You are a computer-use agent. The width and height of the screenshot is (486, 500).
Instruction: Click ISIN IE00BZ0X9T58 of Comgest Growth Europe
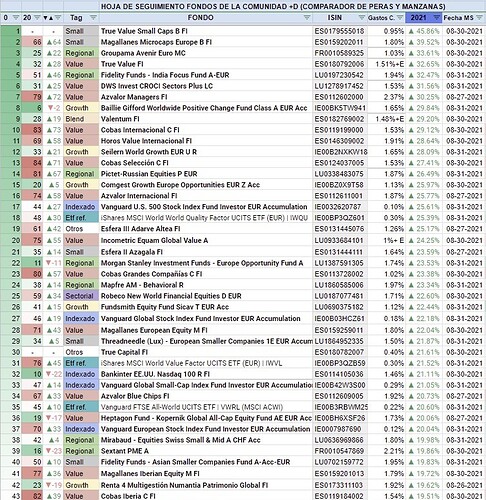pyautogui.click(x=339, y=185)
